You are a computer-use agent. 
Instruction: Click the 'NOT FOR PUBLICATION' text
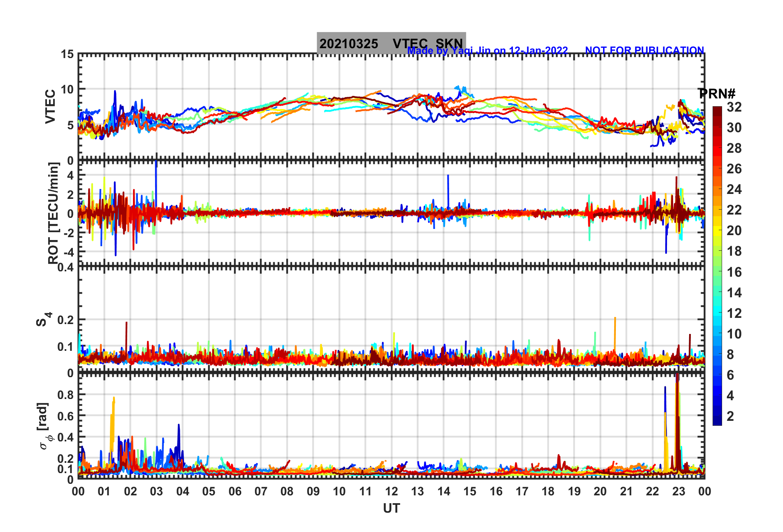pos(645,50)
